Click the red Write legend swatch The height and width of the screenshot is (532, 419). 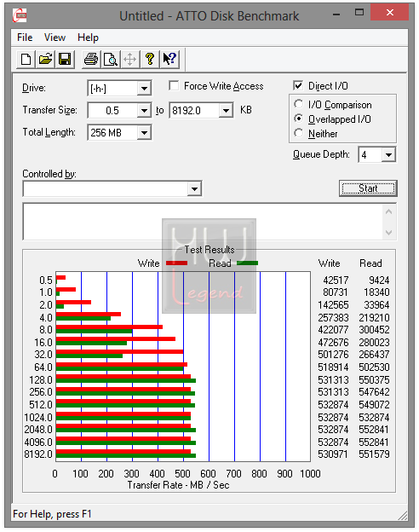176,263
